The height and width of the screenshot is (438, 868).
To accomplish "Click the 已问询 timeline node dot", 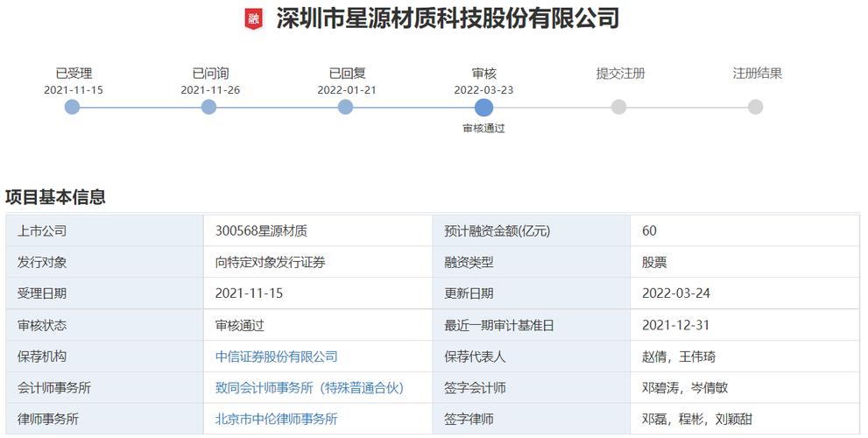I will [x=208, y=107].
